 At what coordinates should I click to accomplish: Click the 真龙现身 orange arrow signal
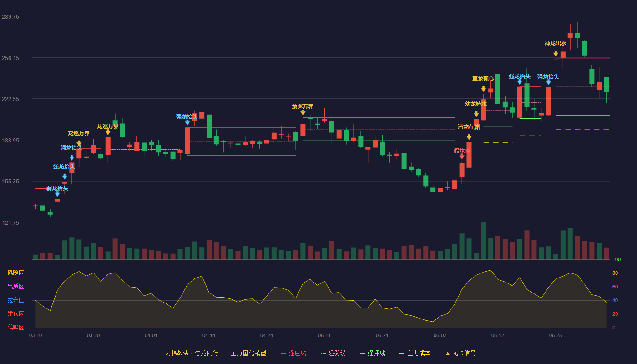coord(484,89)
